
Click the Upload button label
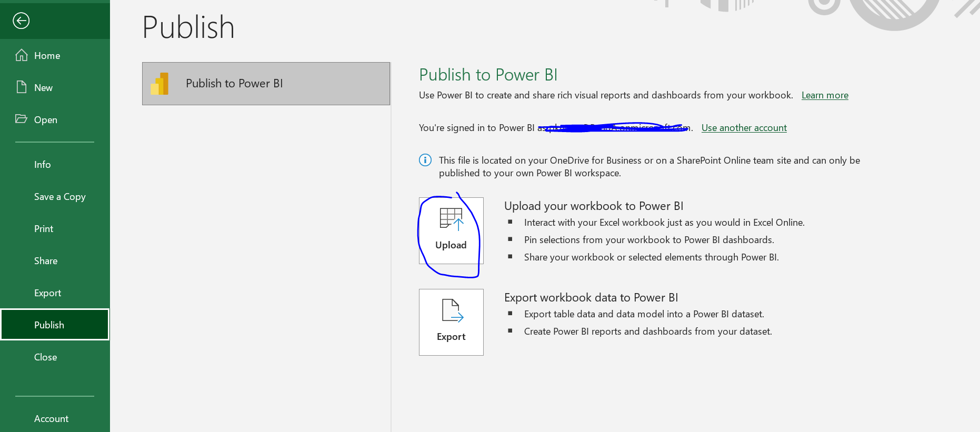coord(451,245)
